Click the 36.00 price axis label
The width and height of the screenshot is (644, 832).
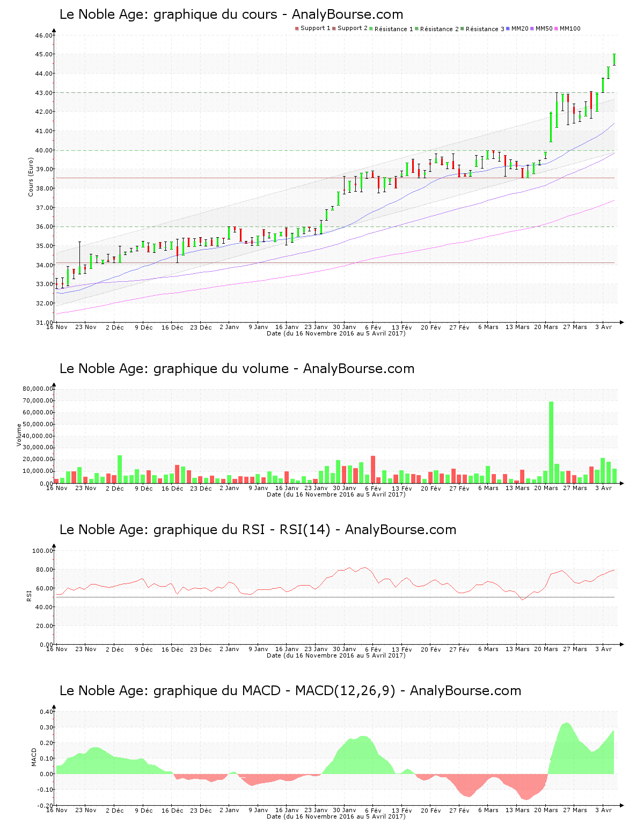click(44, 227)
